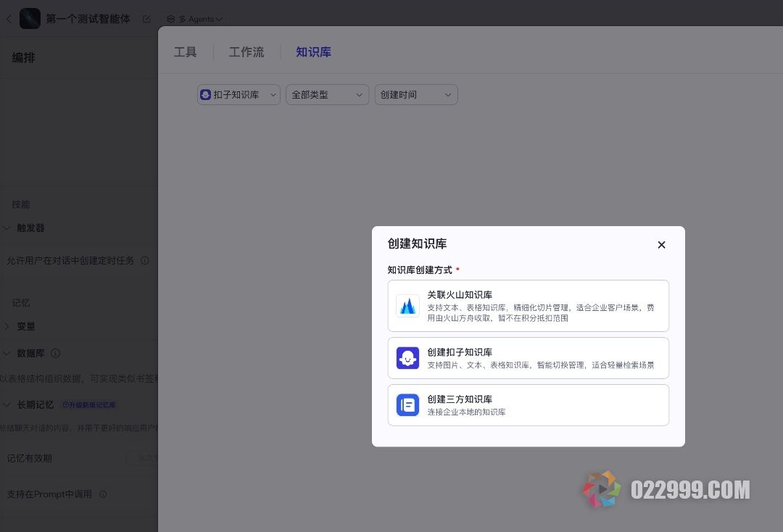Viewport: 783px width, 532px height.
Task: Click the info icon next to 数据库
Action: pyautogui.click(x=55, y=353)
